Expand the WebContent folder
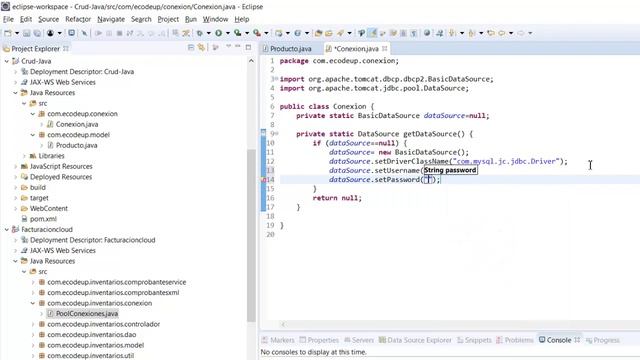 (16, 209)
